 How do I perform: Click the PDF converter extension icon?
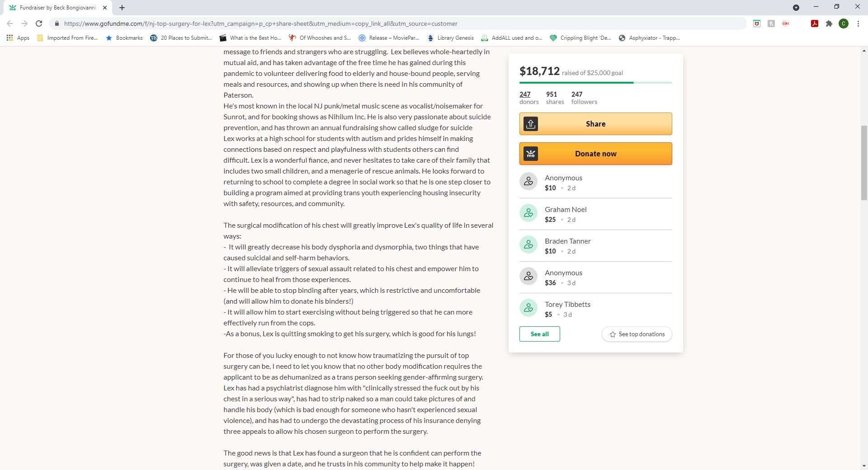click(786, 23)
